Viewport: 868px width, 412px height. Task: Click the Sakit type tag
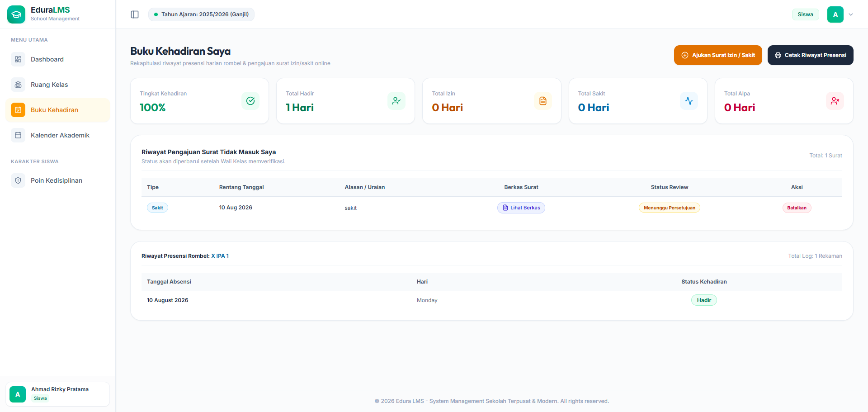[x=157, y=208]
